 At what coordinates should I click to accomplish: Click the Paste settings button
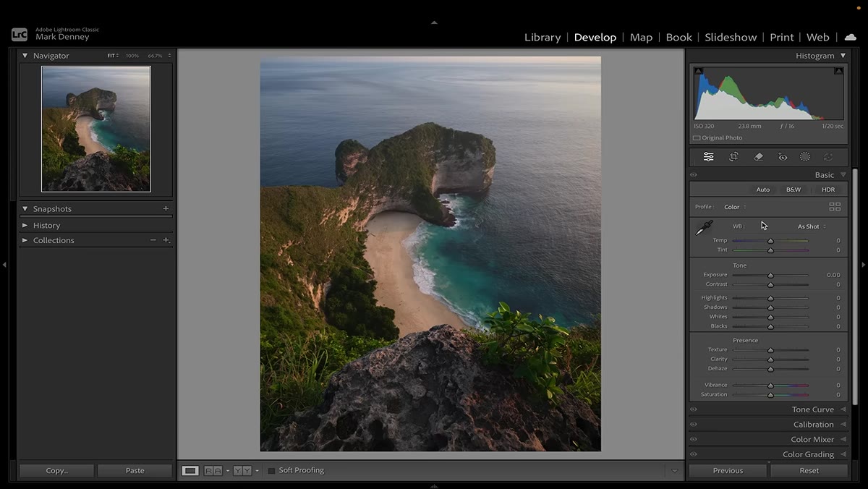click(x=135, y=471)
